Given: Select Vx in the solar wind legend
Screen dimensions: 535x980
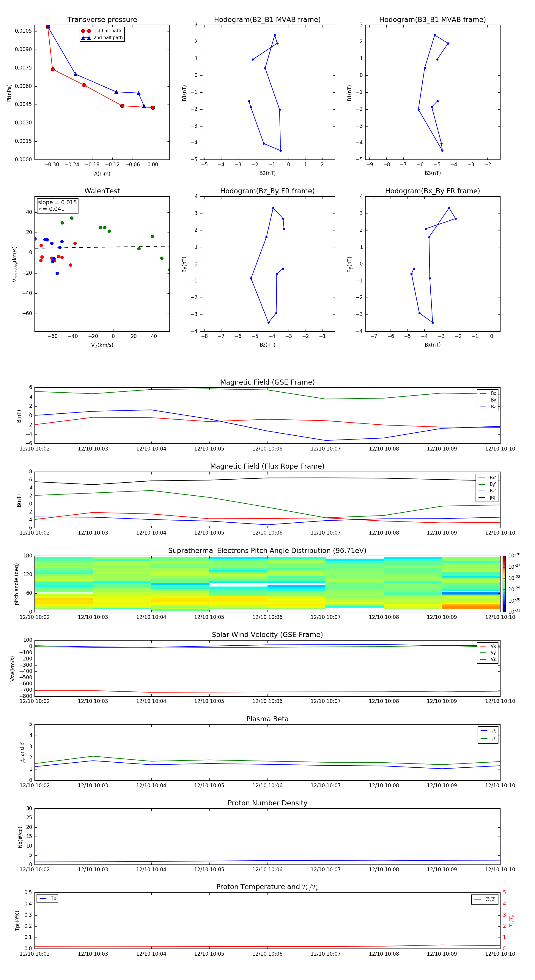Looking at the screenshot, I should pyautogui.click(x=488, y=646).
